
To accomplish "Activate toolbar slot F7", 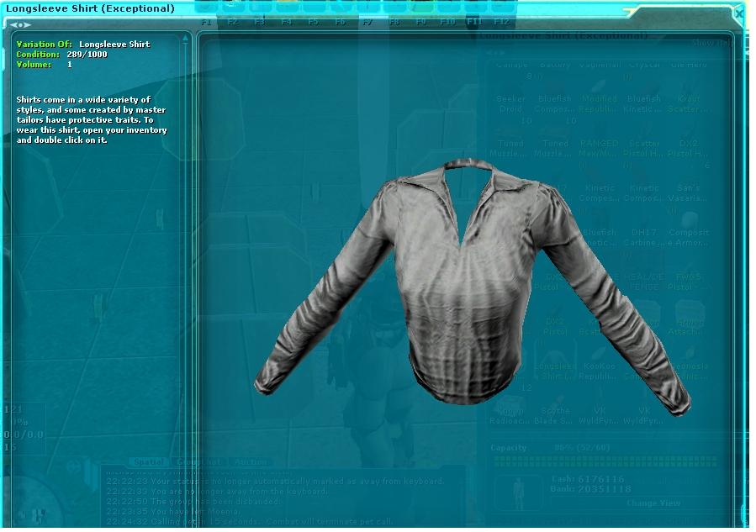I will tap(367, 22).
